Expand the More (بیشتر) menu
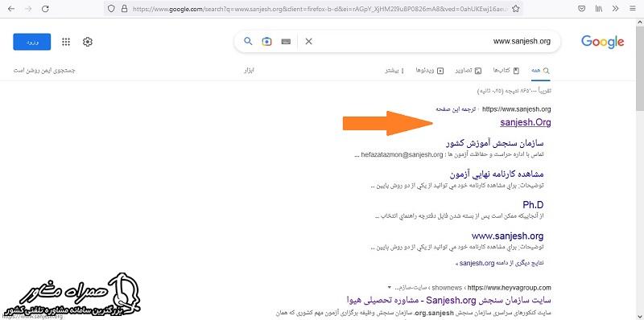 coord(394,71)
